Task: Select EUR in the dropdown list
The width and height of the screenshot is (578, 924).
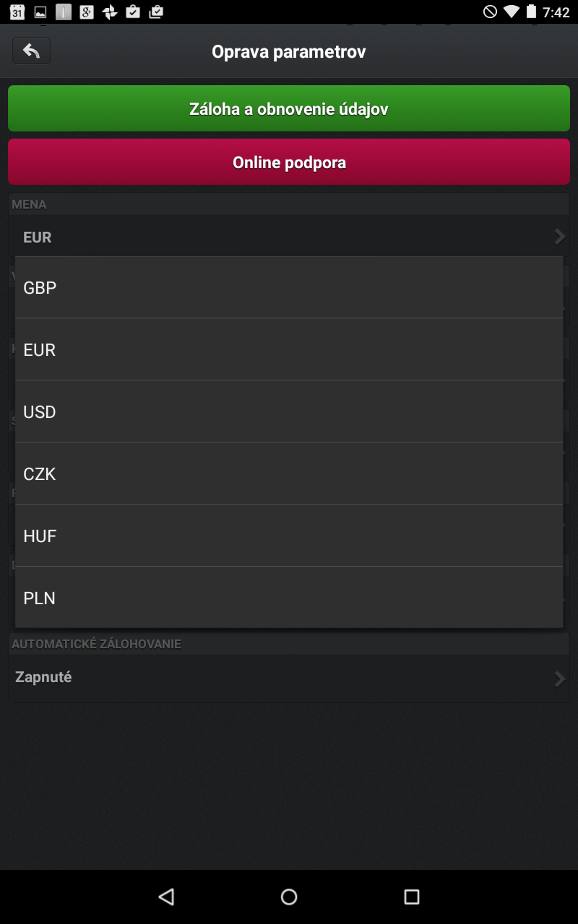Action: [289, 349]
